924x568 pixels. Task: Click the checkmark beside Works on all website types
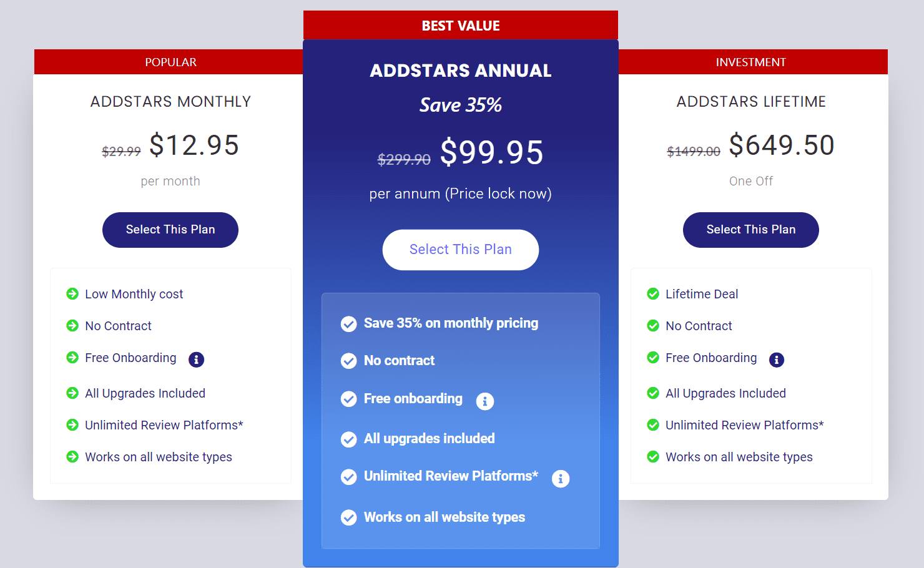(x=348, y=517)
